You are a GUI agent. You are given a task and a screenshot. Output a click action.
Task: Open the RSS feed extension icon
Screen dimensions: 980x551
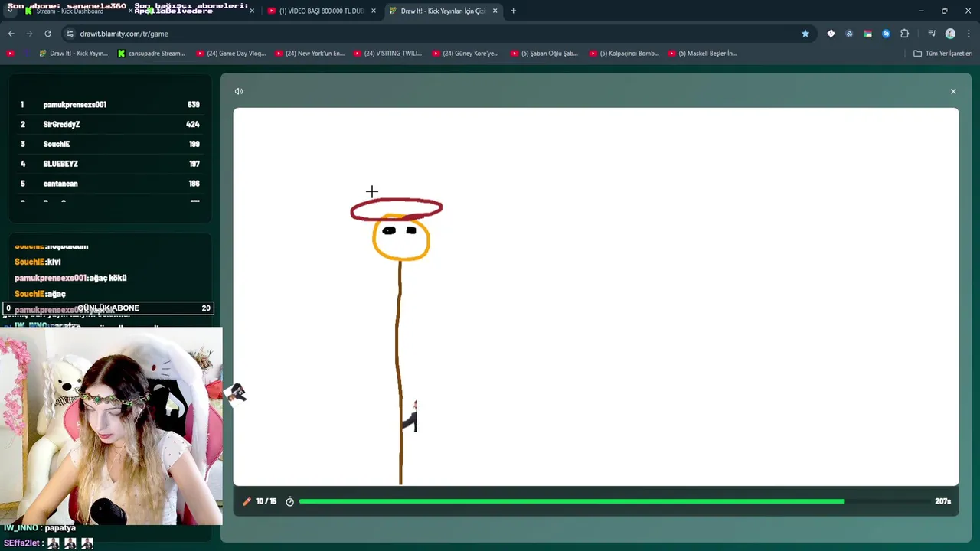coord(849,34)
